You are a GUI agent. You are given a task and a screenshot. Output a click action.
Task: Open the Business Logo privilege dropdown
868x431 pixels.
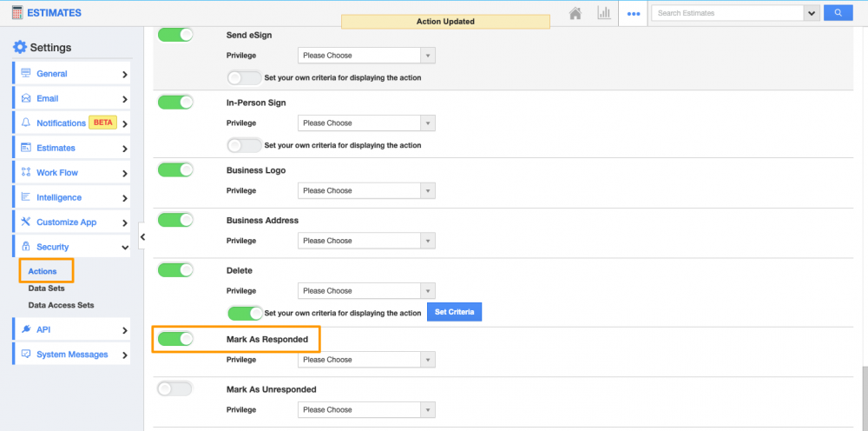(x=366, y=190)
